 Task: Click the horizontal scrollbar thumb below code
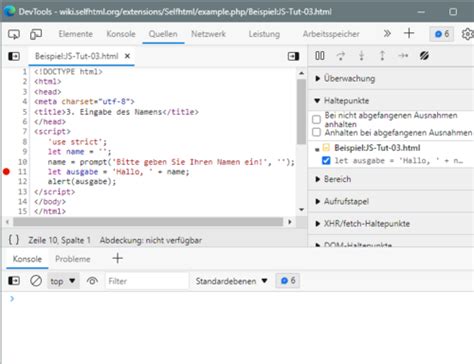[148, 222]
